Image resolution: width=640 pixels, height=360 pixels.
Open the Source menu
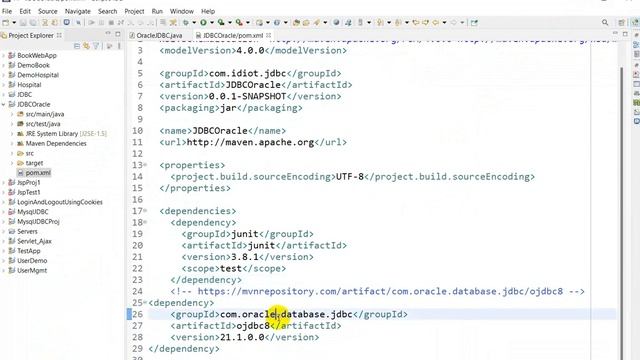point(48,11)
